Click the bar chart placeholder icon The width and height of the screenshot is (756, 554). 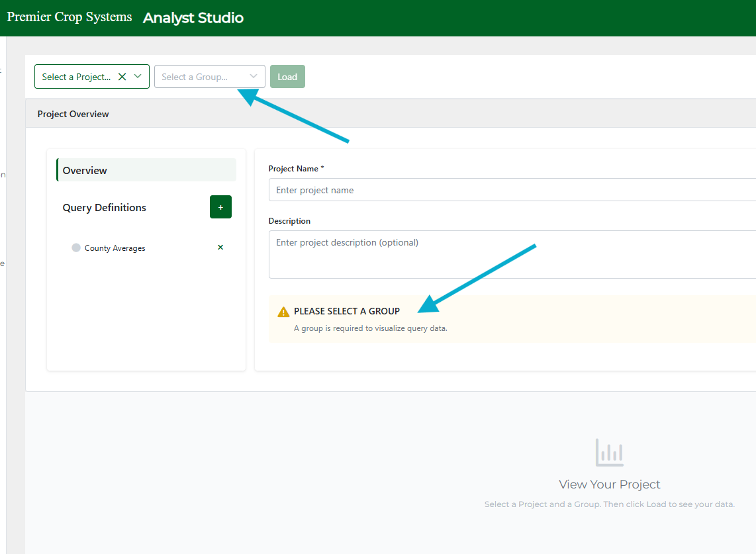click(x=609, y=453)
